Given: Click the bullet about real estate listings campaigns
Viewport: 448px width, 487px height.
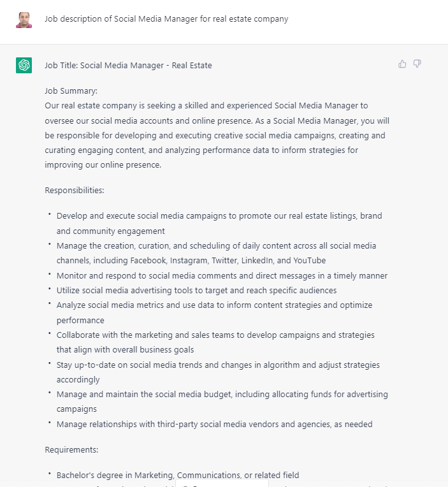Looking at the screenshot, I should tap(219, 223).
